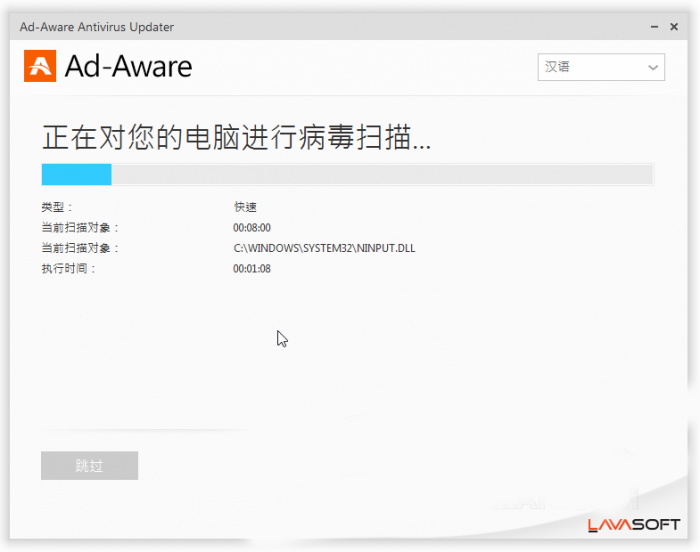Click the 当前扫描对象 label beside the file path
The image size is (700, 552).
pyautogui.click(x=79, y=248)
